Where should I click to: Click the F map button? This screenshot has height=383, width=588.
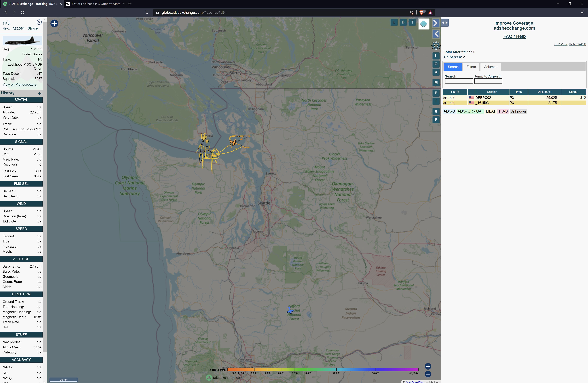[x=436, y=120]
